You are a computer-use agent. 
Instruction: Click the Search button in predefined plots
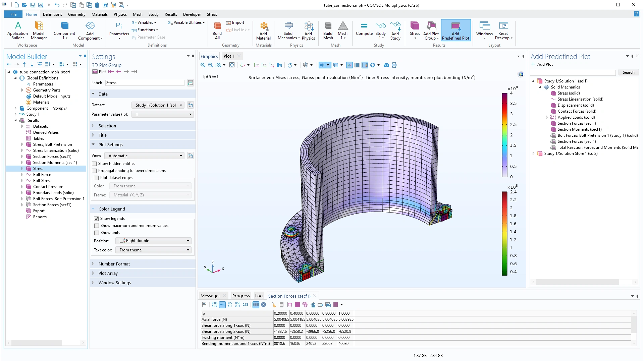click(628, 72)
